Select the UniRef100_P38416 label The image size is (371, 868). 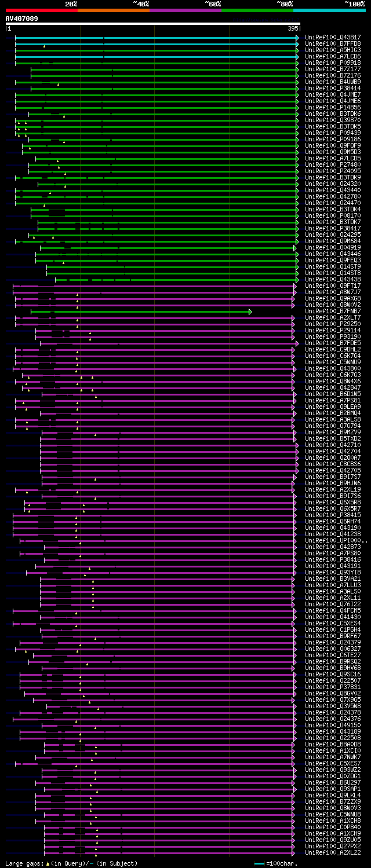tap(333, 560)
